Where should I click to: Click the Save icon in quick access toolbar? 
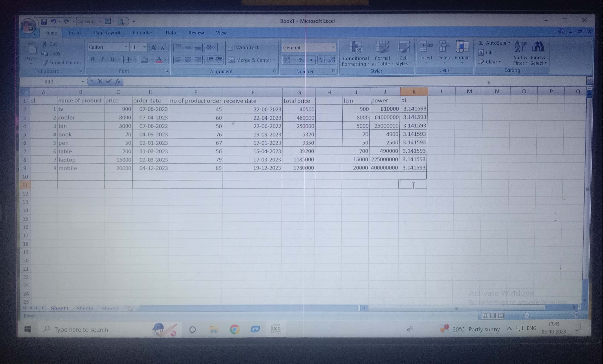pyautogui.click(x=44, y=22)
